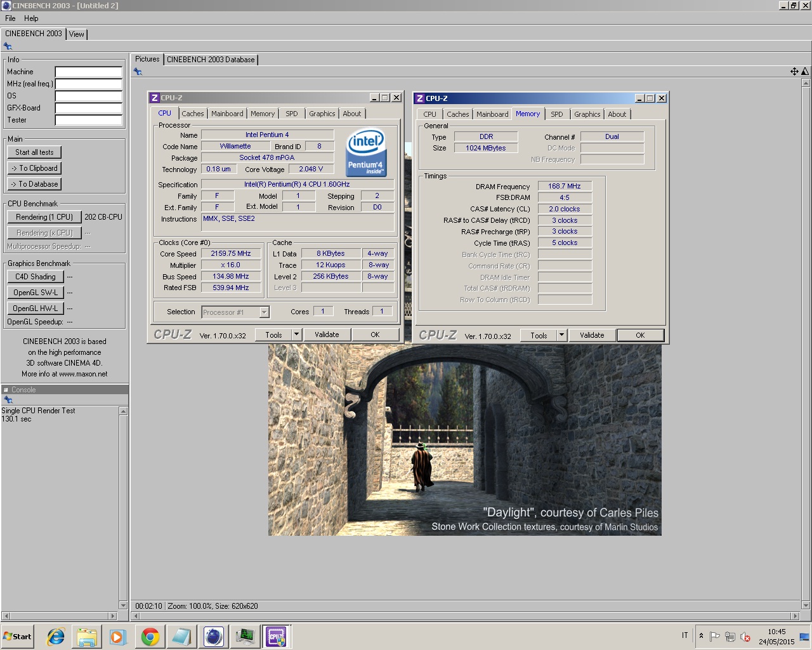Open Internet Explorer from the taskbar

[56, 637]
